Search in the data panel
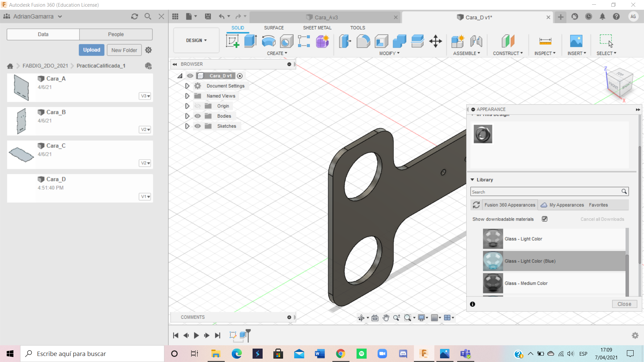 [148, 16]
